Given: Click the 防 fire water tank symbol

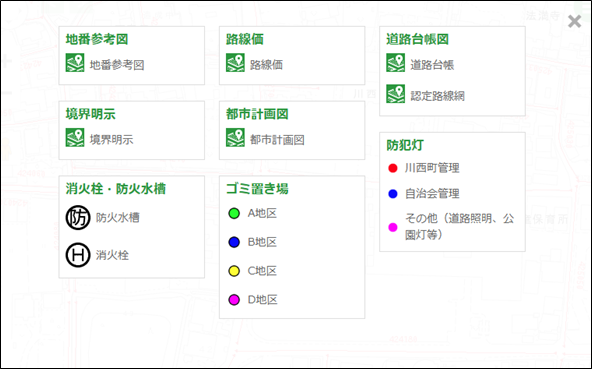Looking at the screenshot, I should [x=78, y=218].
